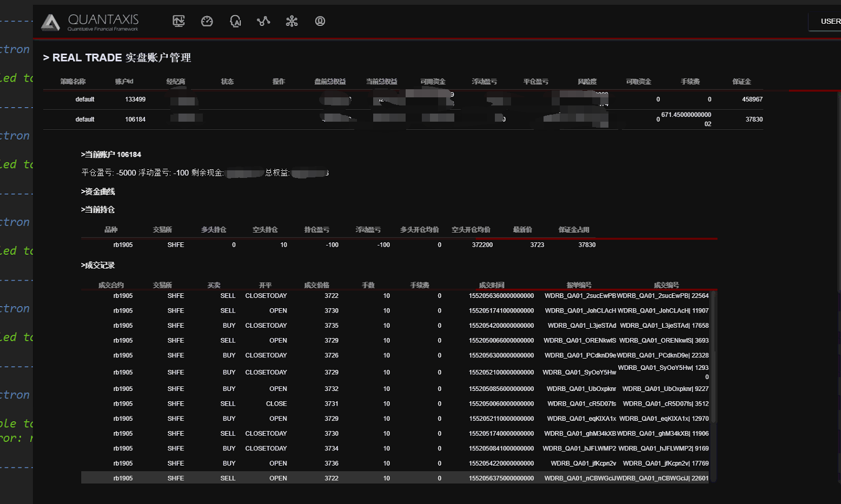Select account row with id 133499
Image resolution: width=841 pixels, height=504 pixels.
click(403, 100)
